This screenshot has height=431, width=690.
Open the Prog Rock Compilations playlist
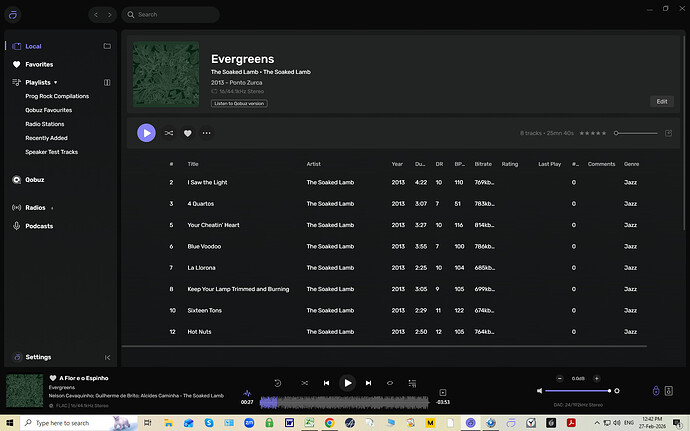(x=57, y=96)
